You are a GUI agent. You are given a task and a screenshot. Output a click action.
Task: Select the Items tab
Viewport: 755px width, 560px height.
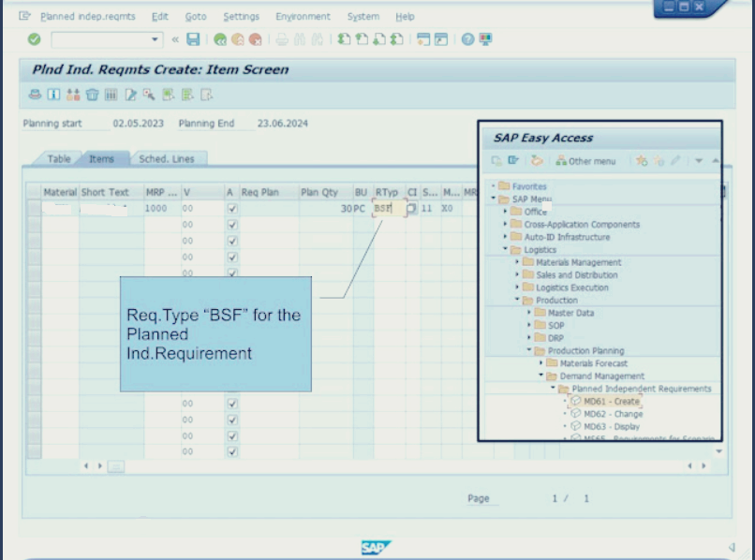(x=101, y=159)
